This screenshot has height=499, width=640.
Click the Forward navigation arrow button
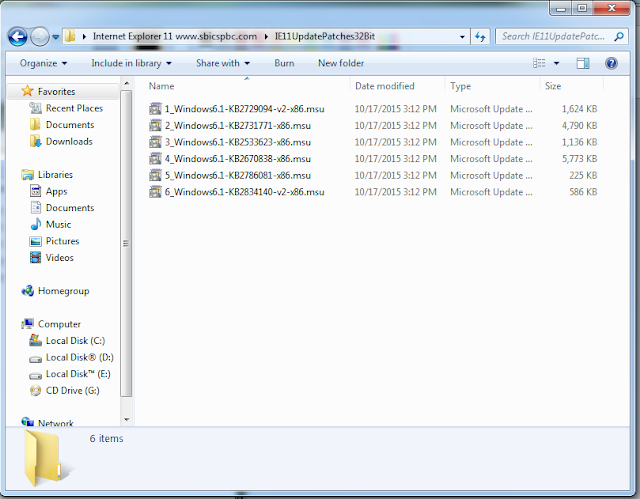[x=40, y=37]
